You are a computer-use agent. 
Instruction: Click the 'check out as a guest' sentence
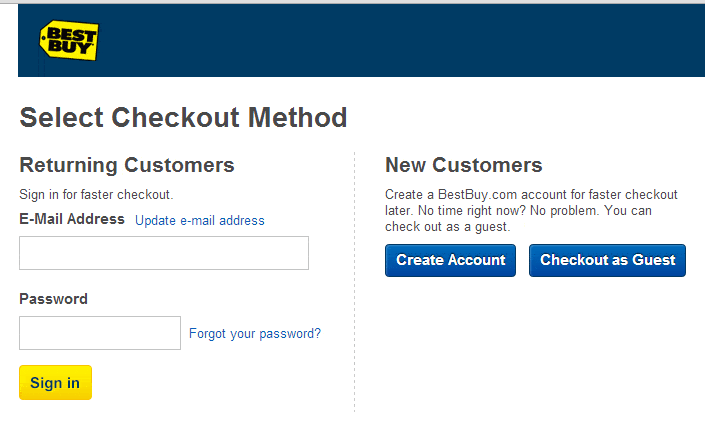447,227
